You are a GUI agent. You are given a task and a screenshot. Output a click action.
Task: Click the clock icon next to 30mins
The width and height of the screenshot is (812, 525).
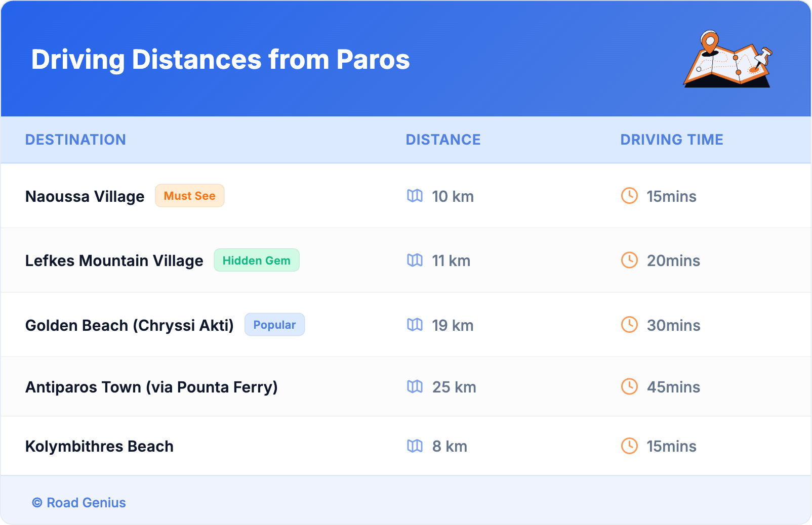[629, 325]
